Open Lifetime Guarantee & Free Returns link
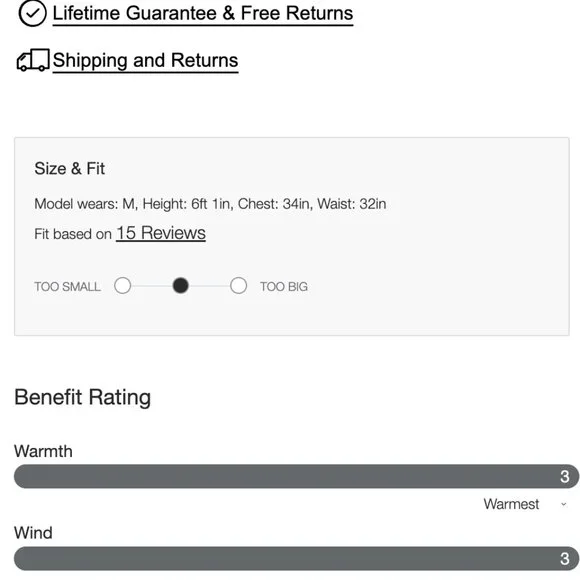580x580 pixels. click(203, 14)
